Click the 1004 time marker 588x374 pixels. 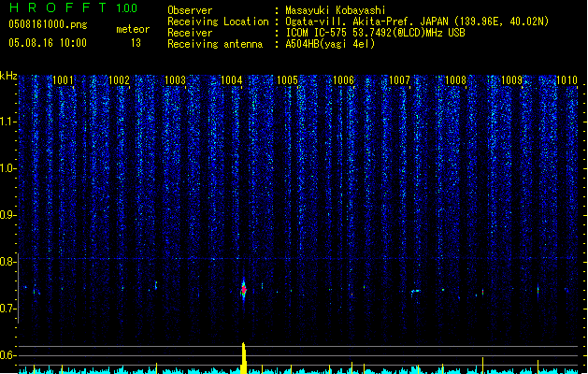point(232,80)
